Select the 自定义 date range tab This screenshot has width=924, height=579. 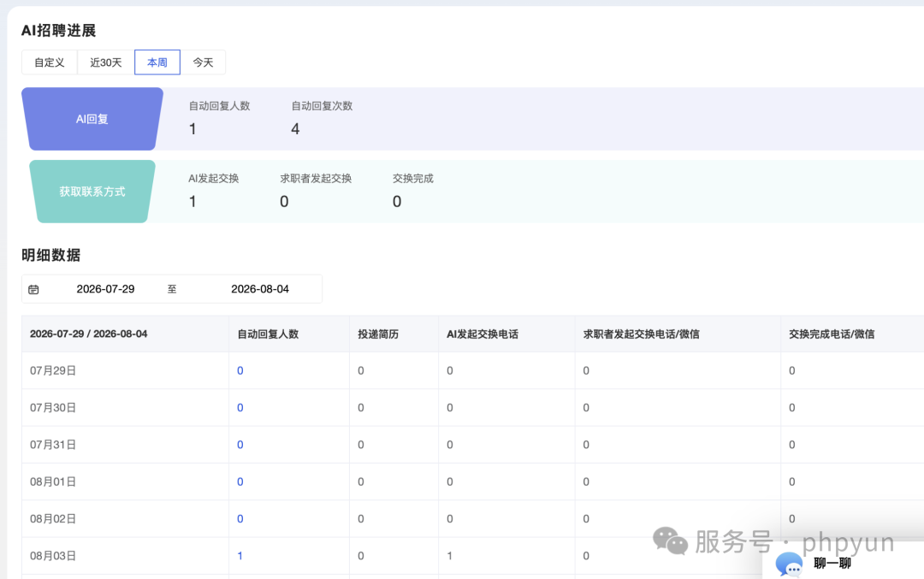click(x=50, y=62)
